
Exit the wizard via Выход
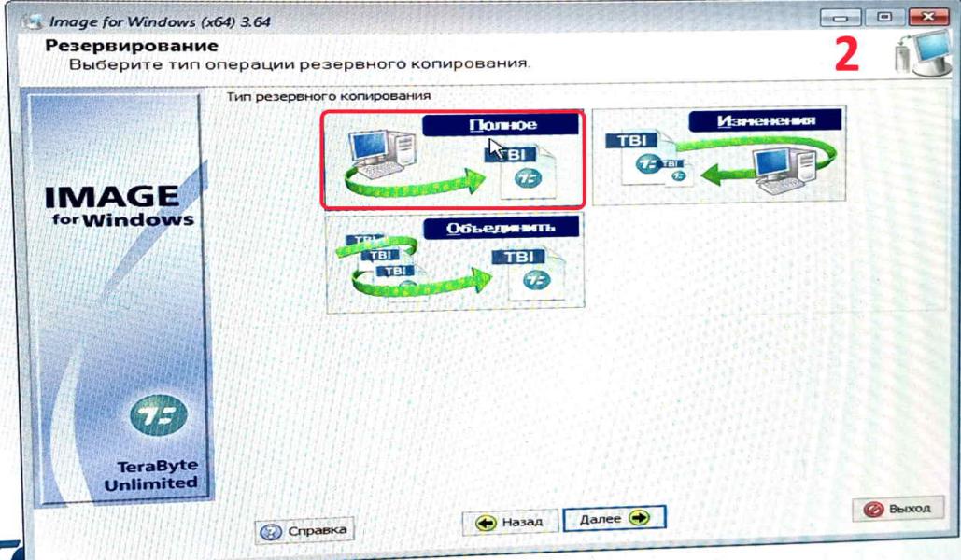tap(898, 509)
